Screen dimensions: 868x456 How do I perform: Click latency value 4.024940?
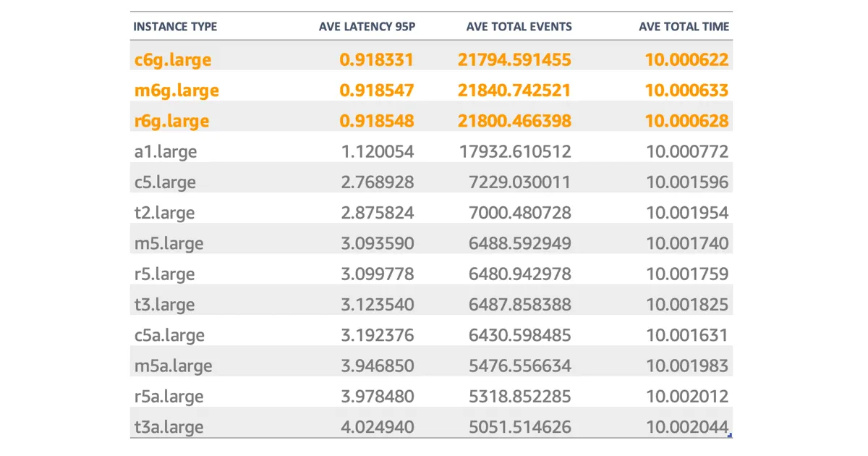[377, 426]
